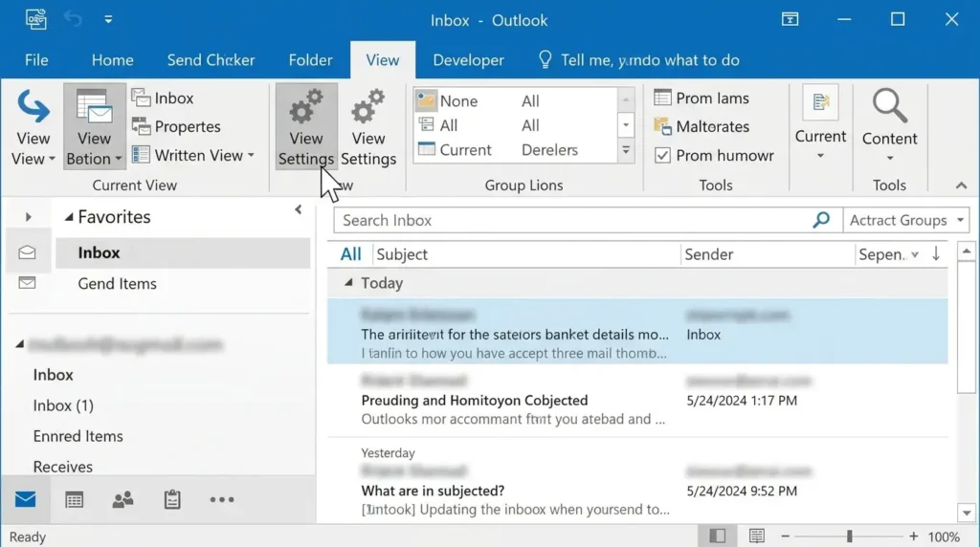Open Ennred Items folder
The width and height of the screenshot is (980, 547).
(x=78, y=436)
